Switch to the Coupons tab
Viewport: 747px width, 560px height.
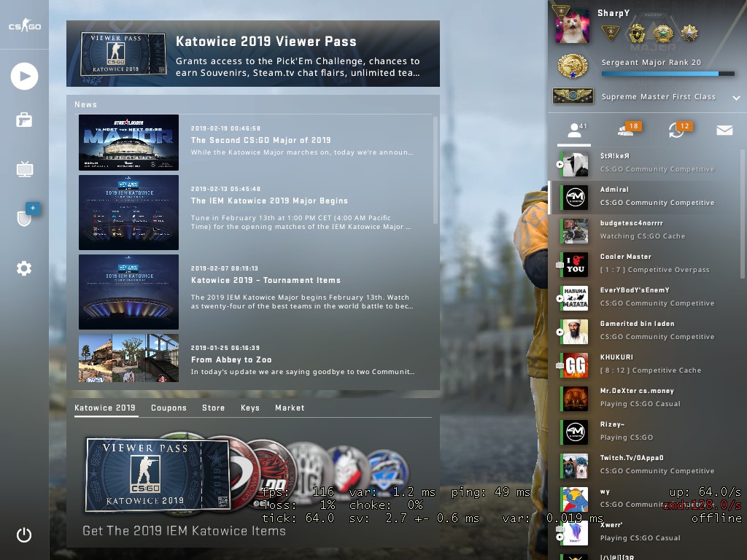click(169, 408)
